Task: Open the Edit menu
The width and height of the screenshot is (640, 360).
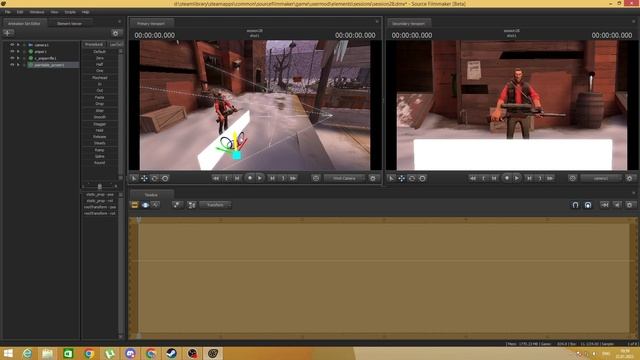Action: pyautogui.click(x=20, y=12)
